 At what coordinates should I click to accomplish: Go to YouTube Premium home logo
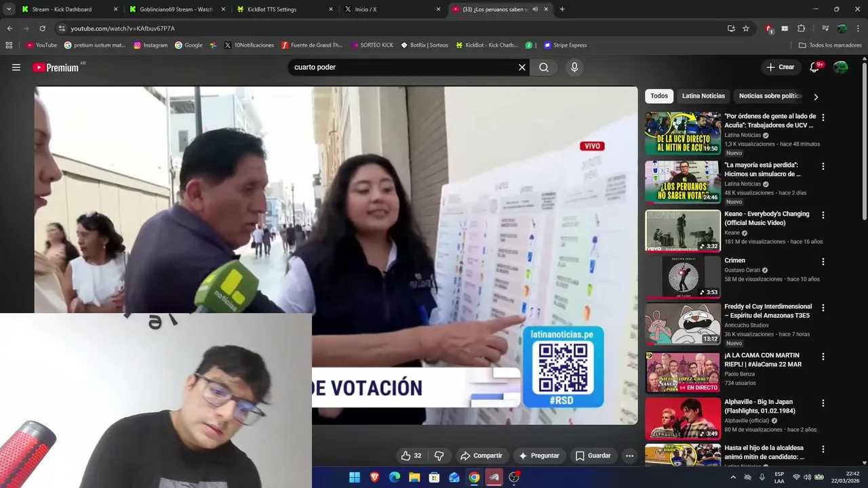56,67
